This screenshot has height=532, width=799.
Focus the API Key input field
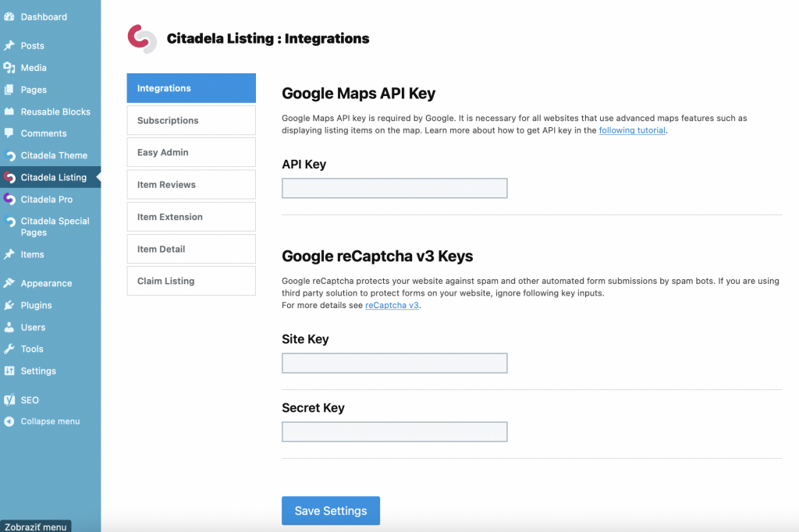click(x=394, y=188)
